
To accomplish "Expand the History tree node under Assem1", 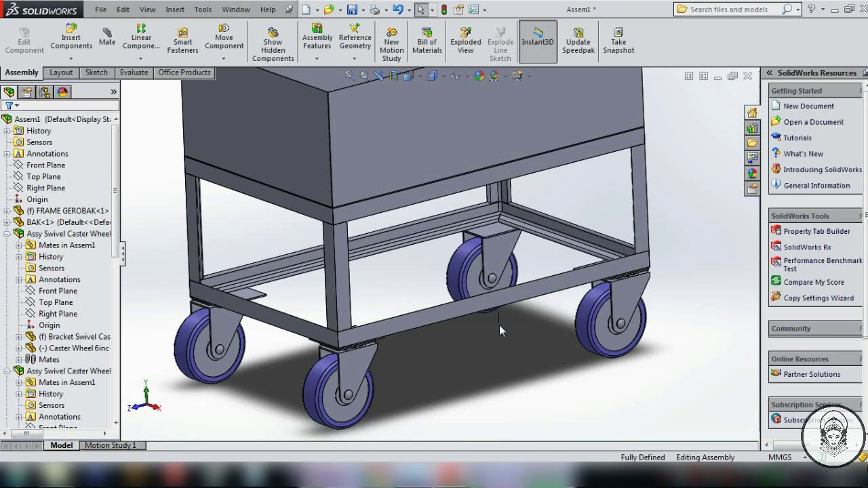I will pyautogui.click(x=7, y=131).
